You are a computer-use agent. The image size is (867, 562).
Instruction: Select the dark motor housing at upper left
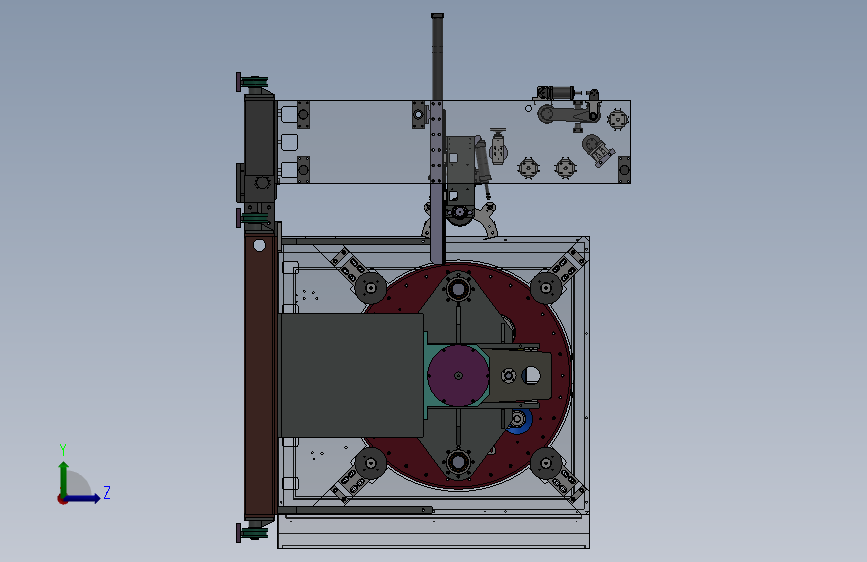(x=259, y=135)
